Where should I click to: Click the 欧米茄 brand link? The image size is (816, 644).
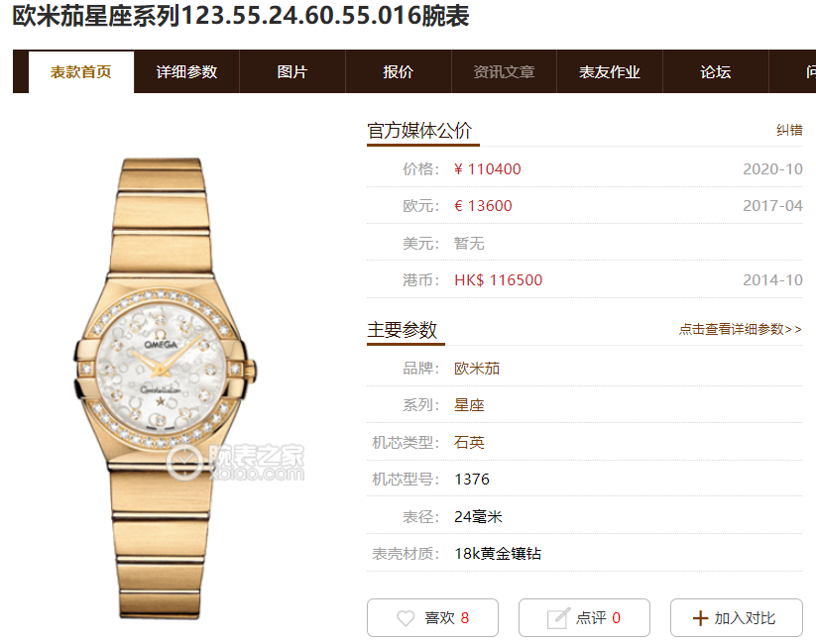click(x=477, y=369)
